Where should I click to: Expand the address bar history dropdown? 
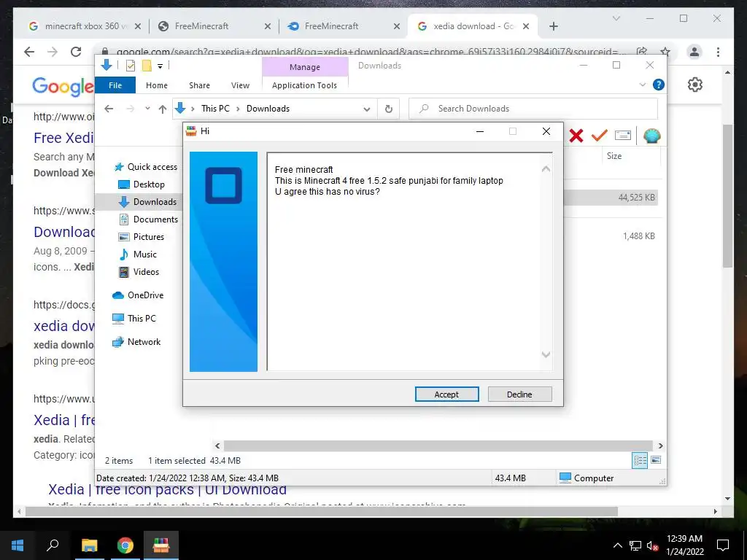367,109
